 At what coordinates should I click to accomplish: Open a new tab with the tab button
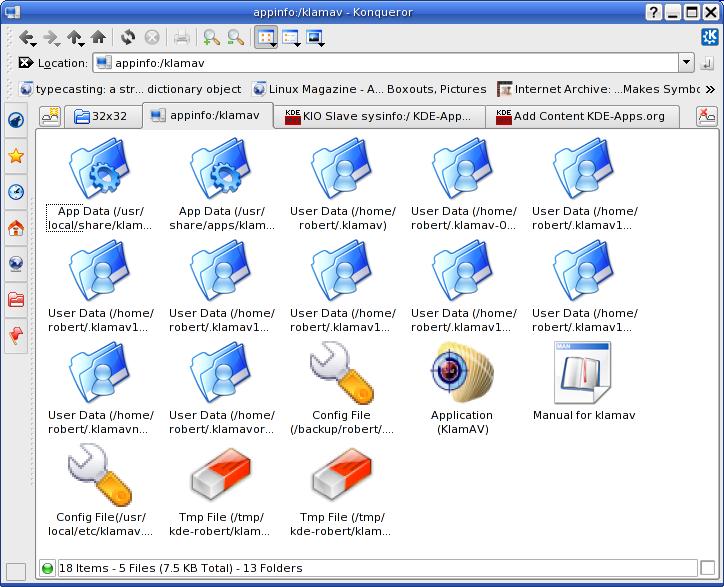coord(50,116)
